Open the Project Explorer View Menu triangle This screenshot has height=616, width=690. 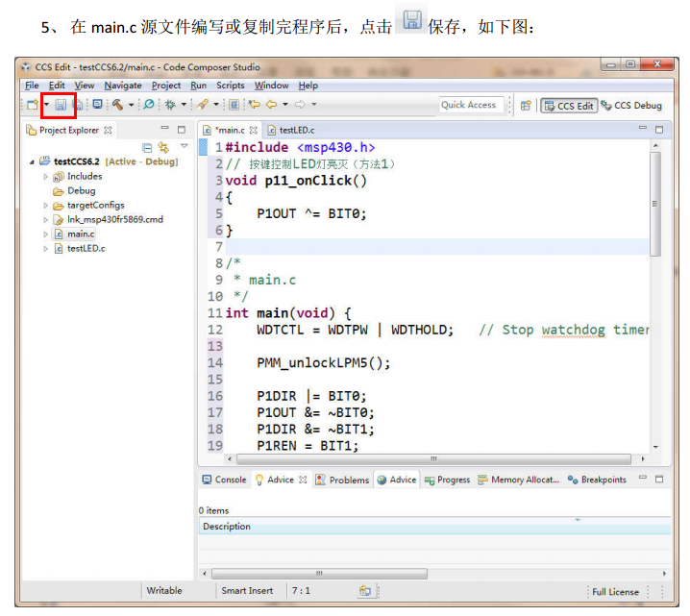click(185, 146)
